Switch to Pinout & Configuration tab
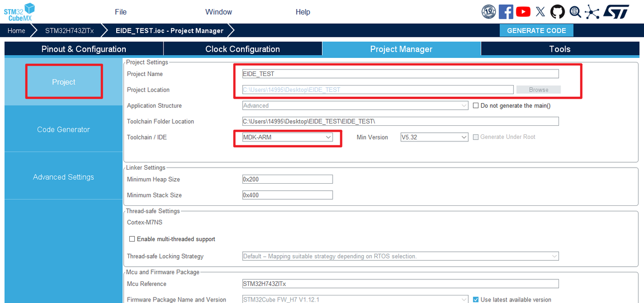 pos(84,49)
